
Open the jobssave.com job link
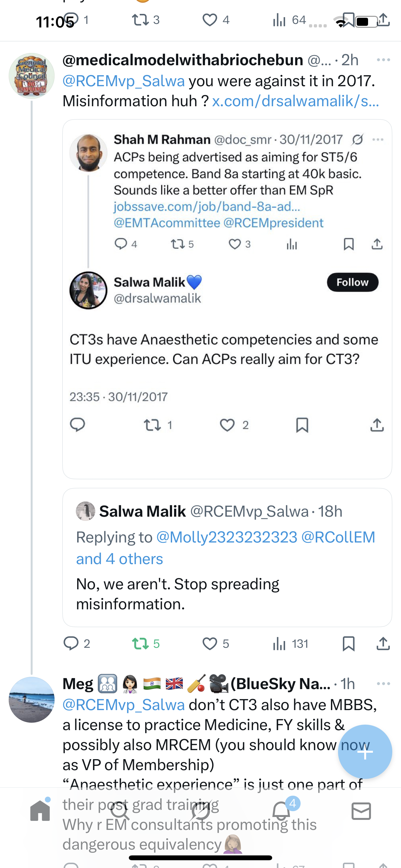click(x=207, y=206)
